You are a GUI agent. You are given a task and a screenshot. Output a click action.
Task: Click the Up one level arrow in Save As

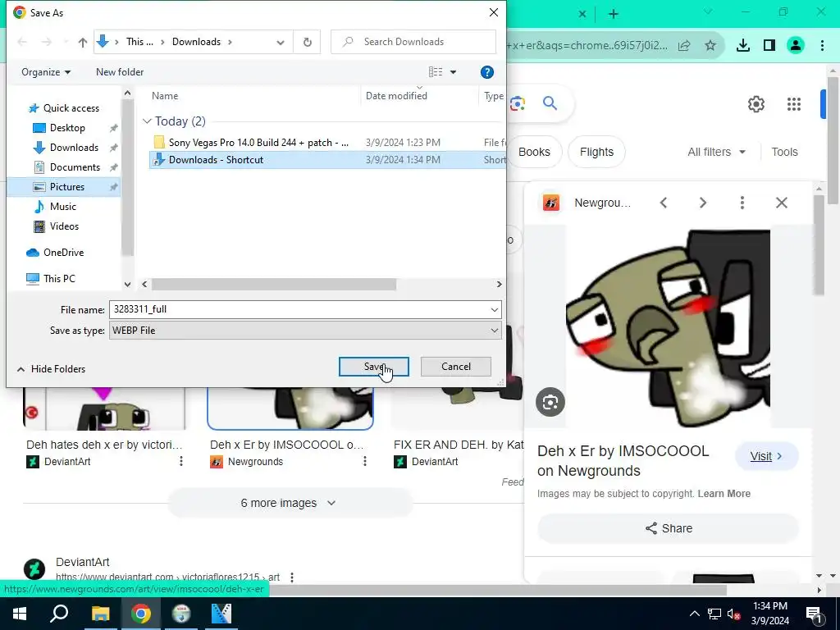(x=83, y=42)
